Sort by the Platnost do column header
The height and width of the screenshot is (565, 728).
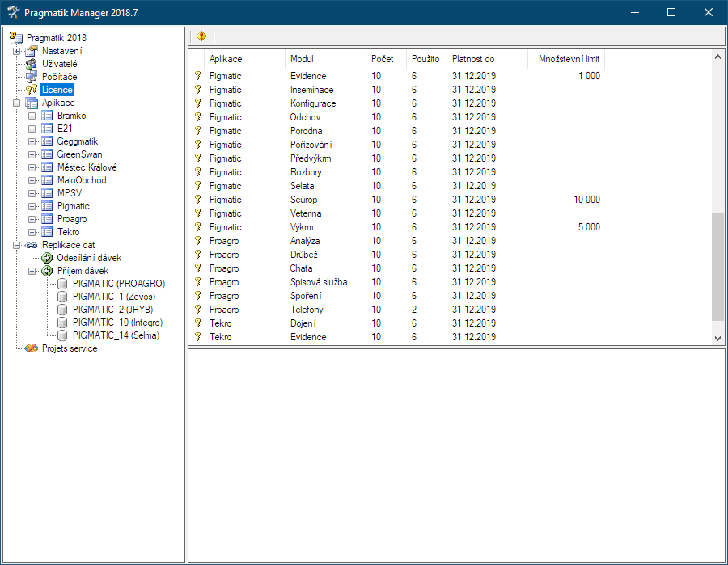point(487,59)
